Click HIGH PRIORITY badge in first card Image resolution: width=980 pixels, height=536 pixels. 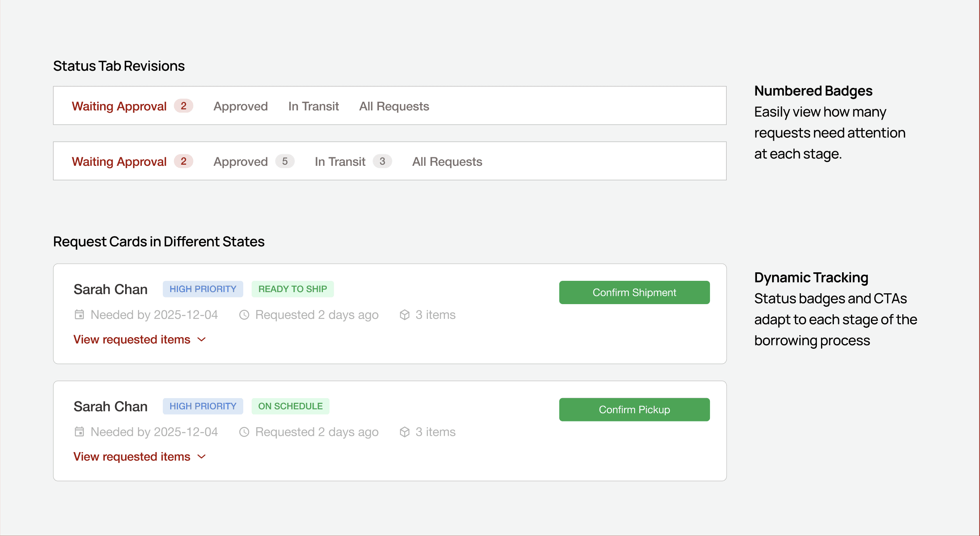[x=203, y=289]
